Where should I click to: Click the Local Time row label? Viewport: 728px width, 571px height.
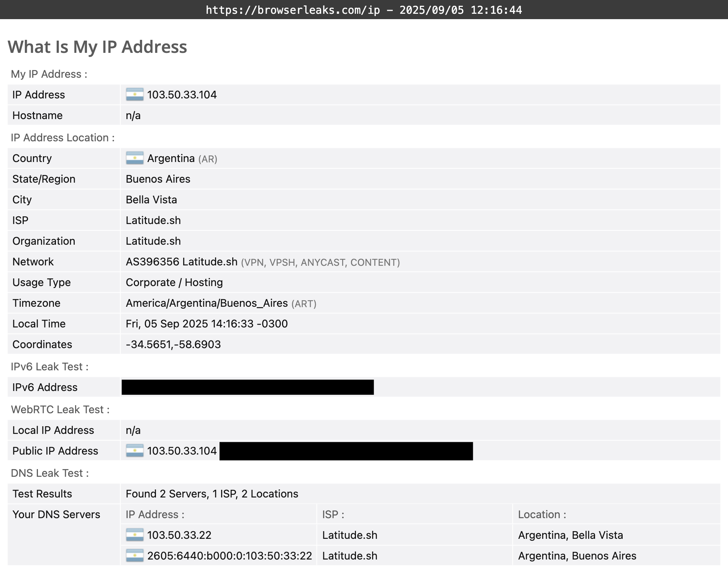click(39, 324)
